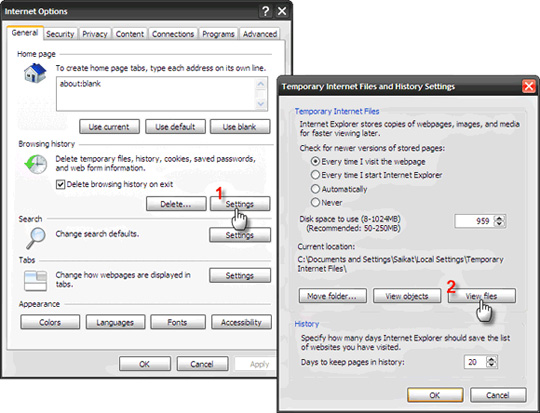Switch to the Security tab
This screenshot has width=540, height=413.
pyautogui.click(x=60, y=34)
